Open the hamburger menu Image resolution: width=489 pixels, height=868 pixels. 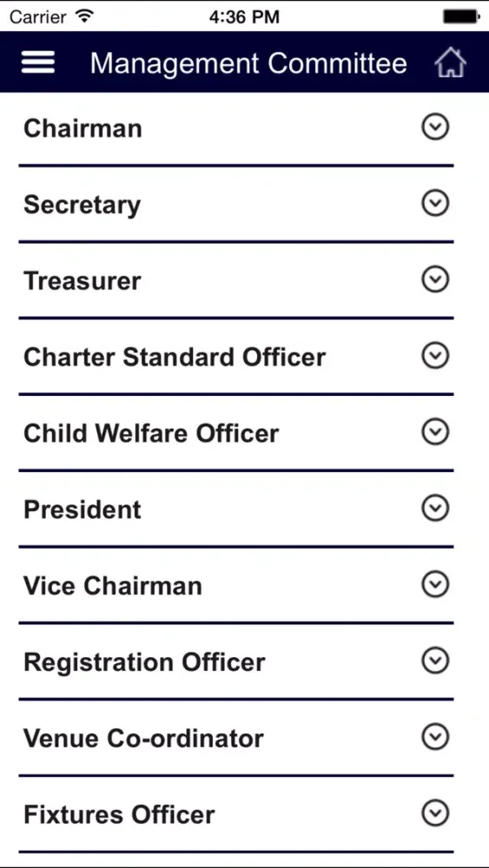tap(38, 62)
